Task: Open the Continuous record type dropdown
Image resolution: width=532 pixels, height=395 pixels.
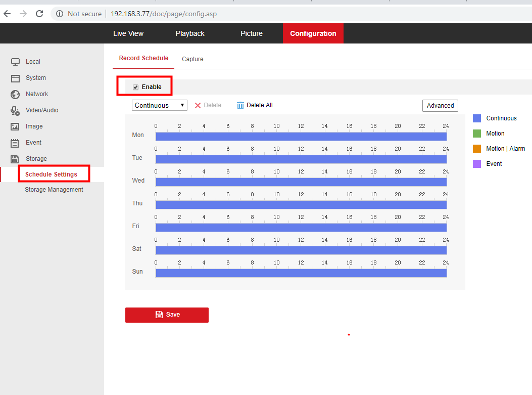Action: 159,105
